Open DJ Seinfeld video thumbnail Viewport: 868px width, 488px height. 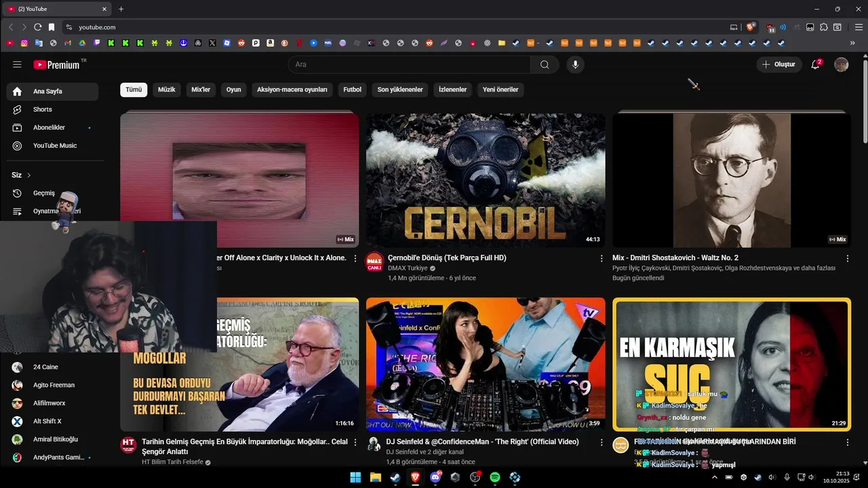pyautogui.click(x=486, y=365)
